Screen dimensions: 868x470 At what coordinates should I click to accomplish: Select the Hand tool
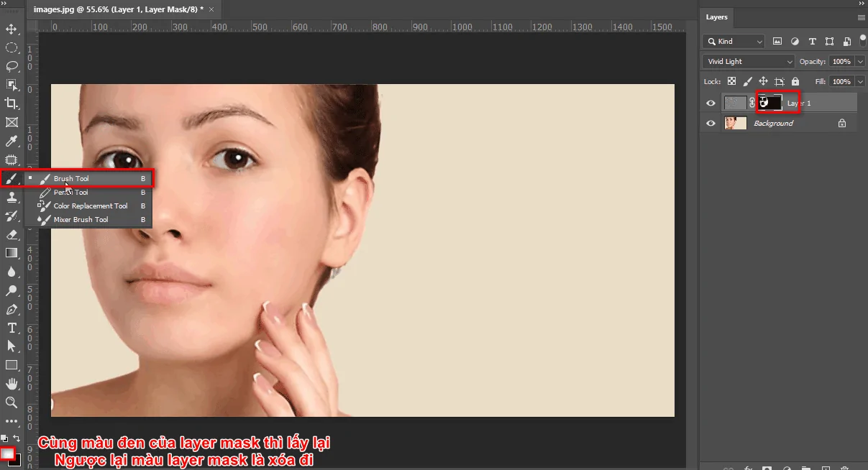coord(12,384)
